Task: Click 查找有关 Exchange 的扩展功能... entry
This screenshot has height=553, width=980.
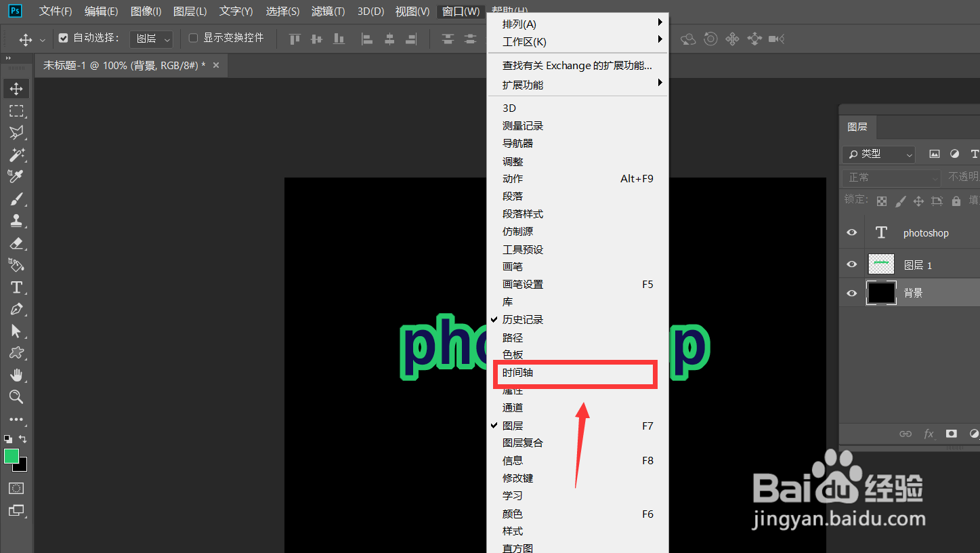Action: [578, 66]
